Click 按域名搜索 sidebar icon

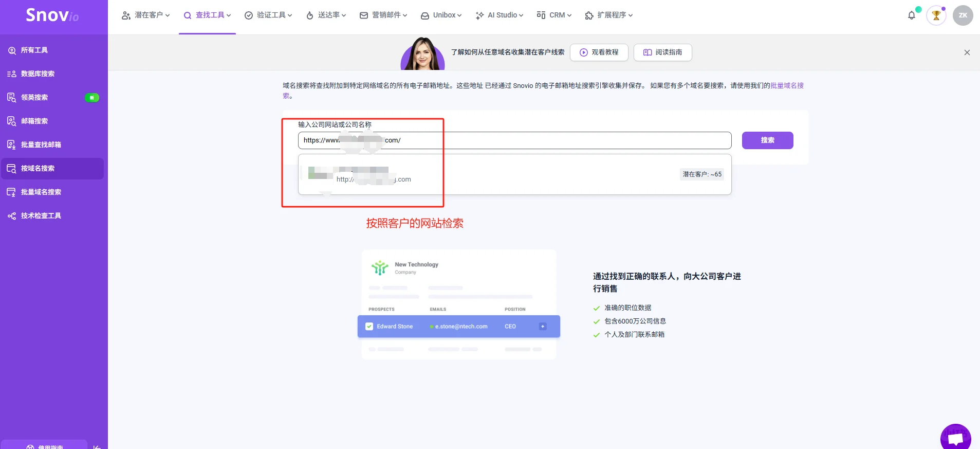tap(12, 169)
